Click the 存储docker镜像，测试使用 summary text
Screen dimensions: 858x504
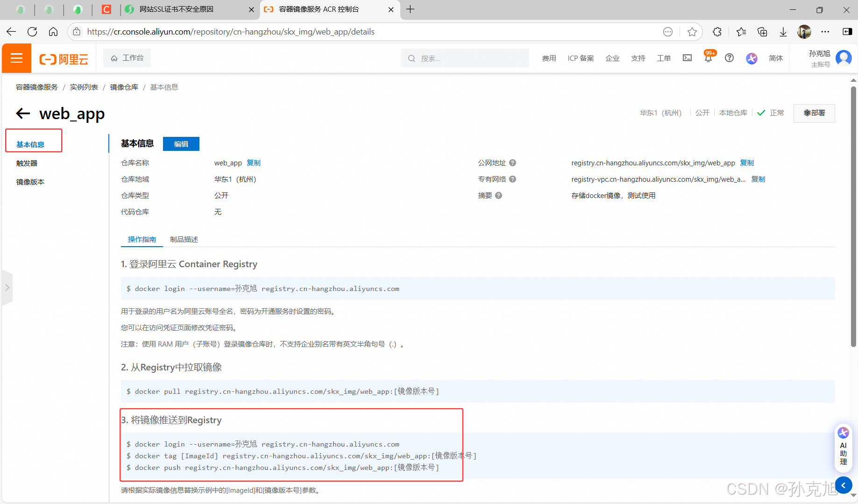coord(613,196)
